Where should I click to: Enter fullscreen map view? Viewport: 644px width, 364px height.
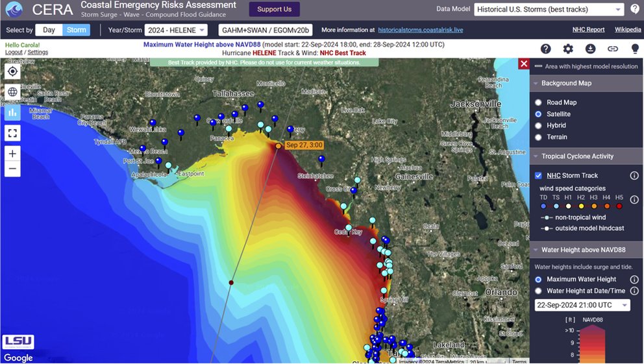click(x=12, y=133)
